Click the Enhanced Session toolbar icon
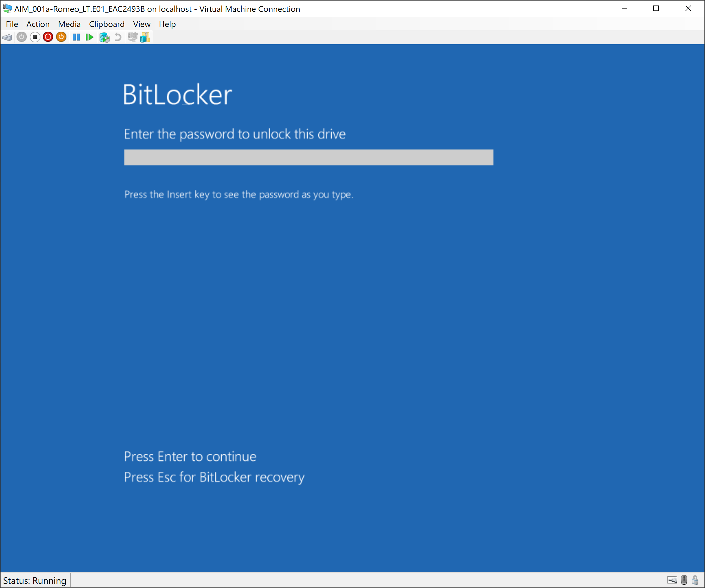 pos(133,37)
